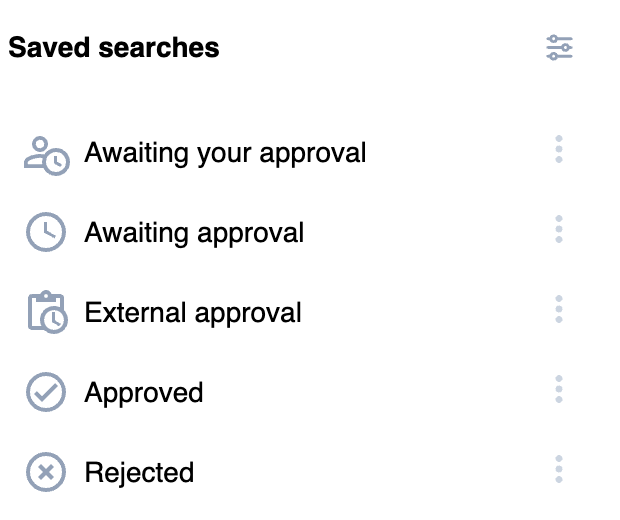Show more actions for the Approved search
This screenshot has width=620, height=520.
[x=559, y=389]
